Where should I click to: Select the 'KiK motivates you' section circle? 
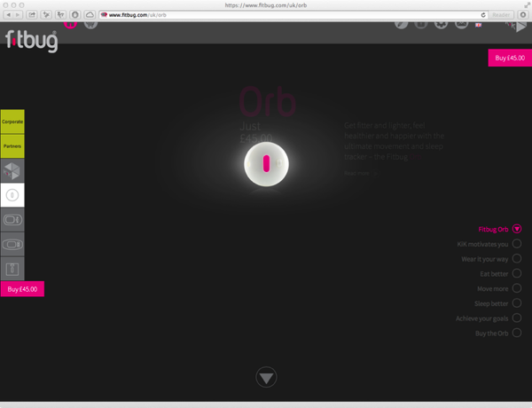tap(517, 244)
